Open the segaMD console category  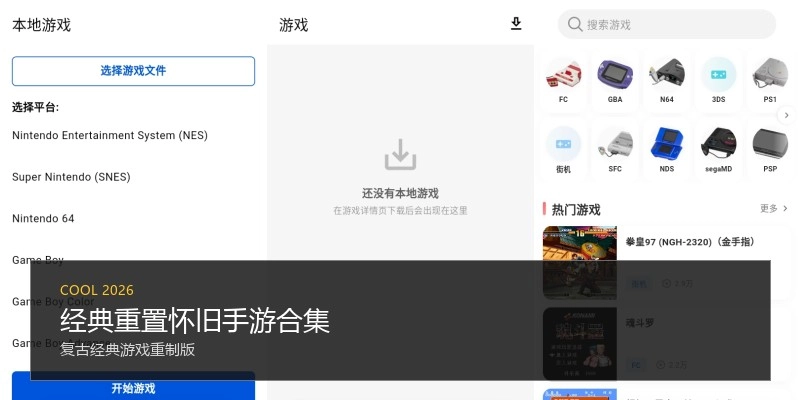718,150
